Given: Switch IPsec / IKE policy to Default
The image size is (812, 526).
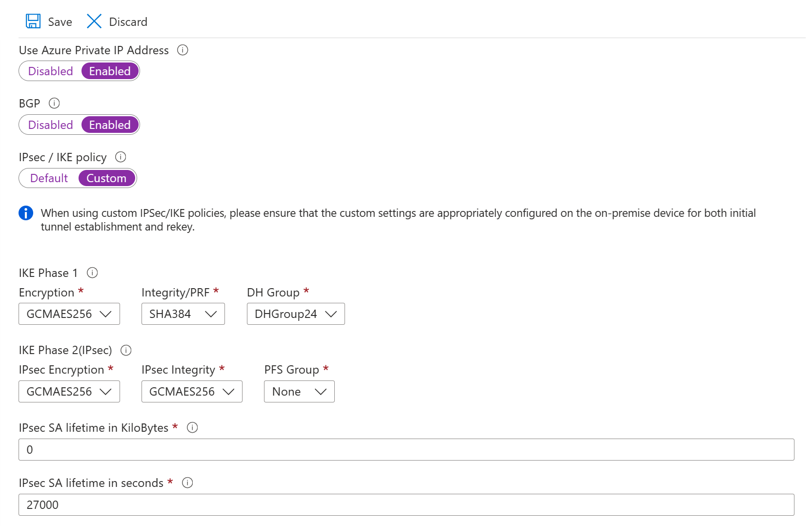Looking at the screenshot, I should pyautogui.click(x=48, y=178).
